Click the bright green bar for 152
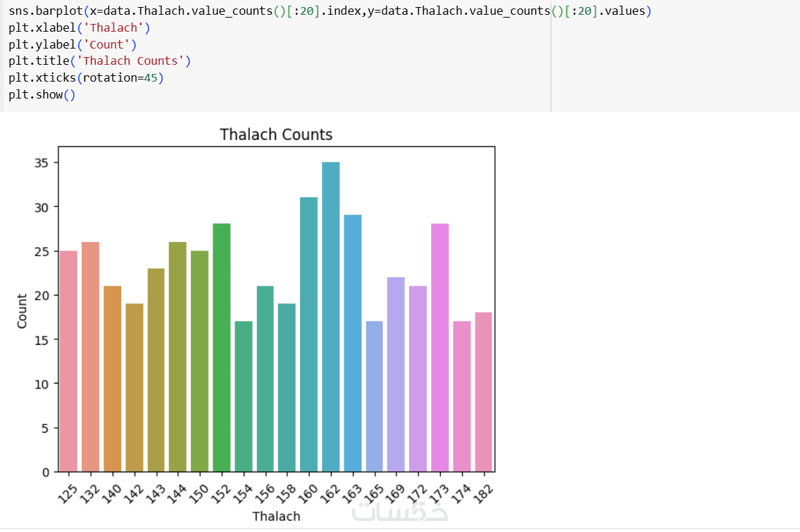The width and height of the screenshot is (800, 532). coord(221,348)
